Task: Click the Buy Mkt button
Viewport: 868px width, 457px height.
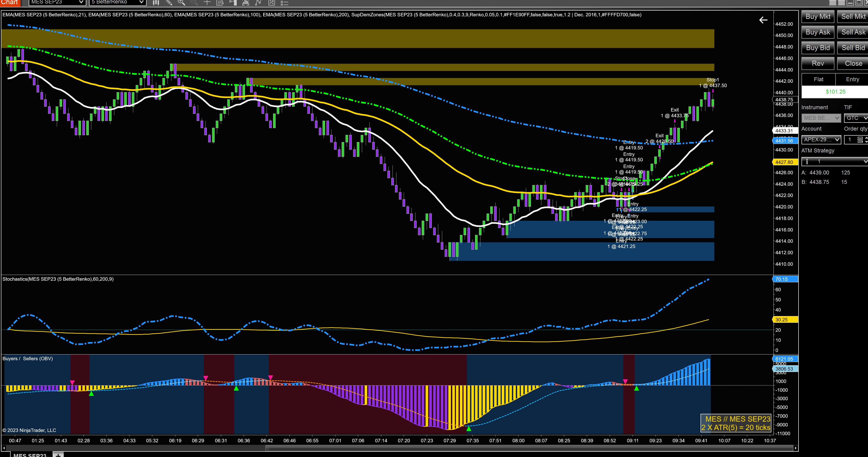Action: 818,17
